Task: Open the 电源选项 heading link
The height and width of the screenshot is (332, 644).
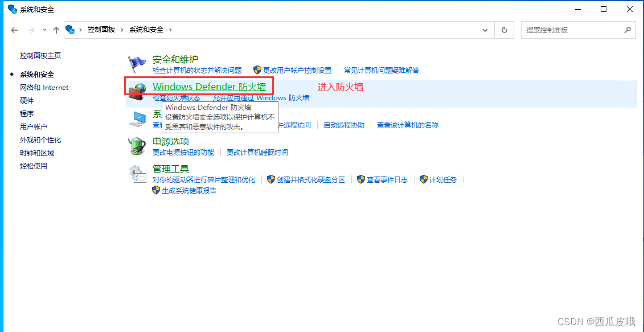Action: (x=171, y=142)
